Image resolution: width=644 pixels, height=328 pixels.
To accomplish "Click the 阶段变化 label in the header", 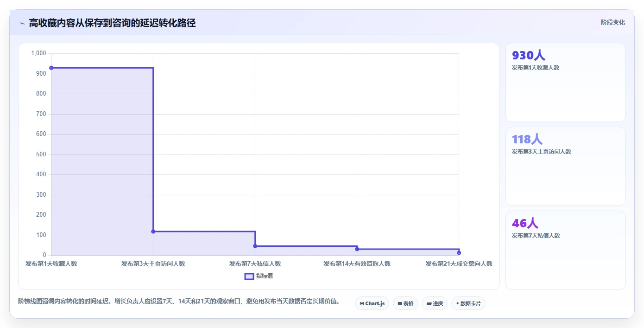I will coord(612,22).
